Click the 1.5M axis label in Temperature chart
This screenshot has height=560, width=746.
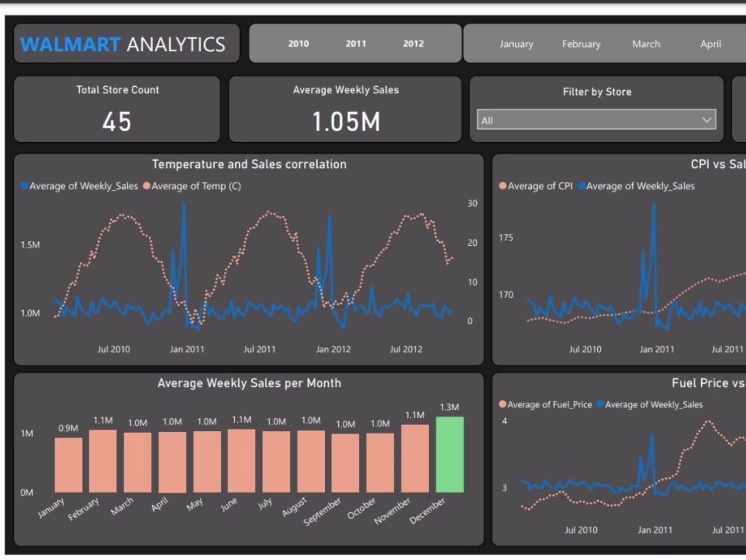coord(30,245)
